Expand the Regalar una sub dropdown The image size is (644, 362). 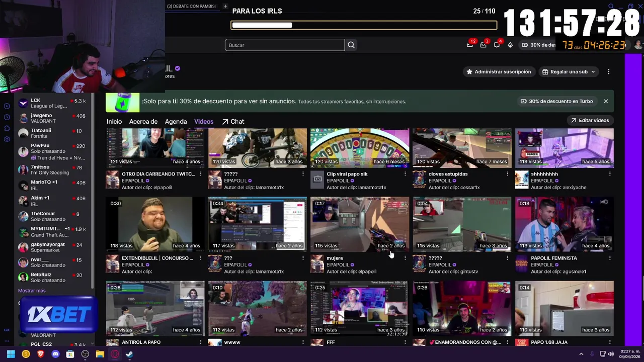[593, 72]
